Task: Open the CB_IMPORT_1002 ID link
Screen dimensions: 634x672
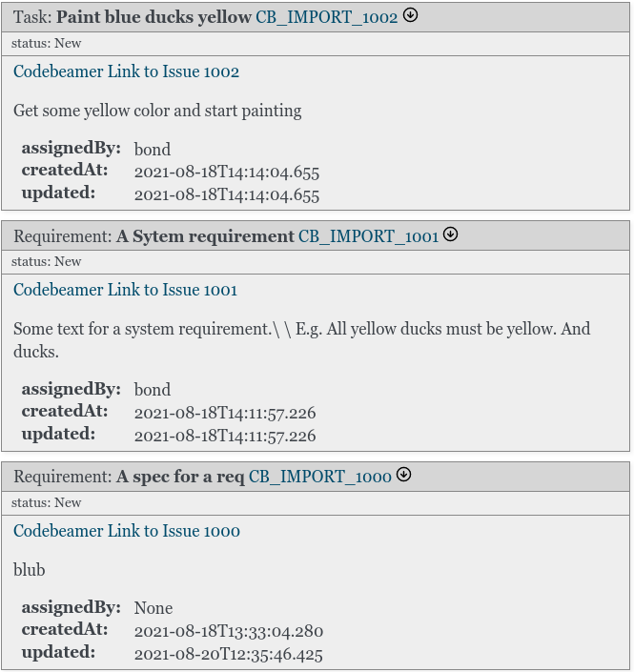Action: click(327, 17)
